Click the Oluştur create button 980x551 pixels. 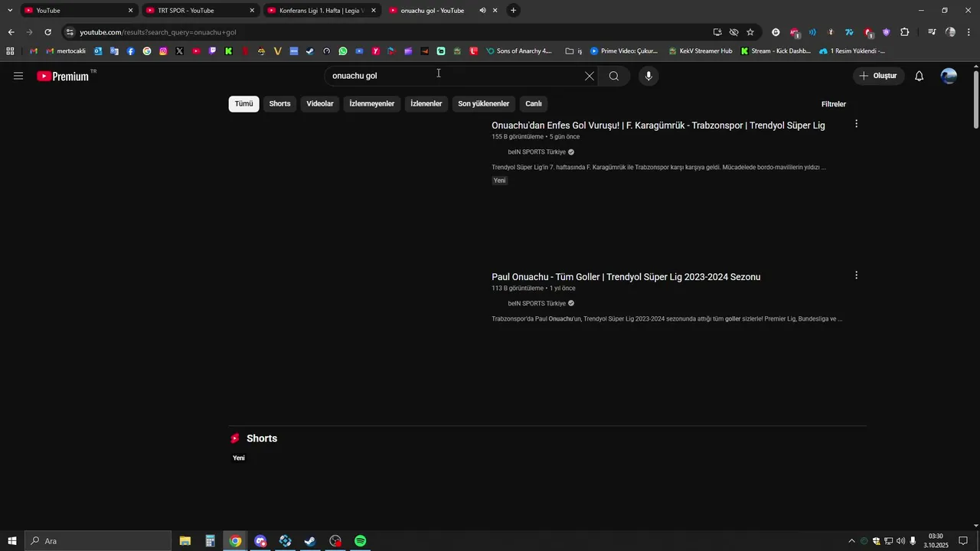tap(878, 76)
